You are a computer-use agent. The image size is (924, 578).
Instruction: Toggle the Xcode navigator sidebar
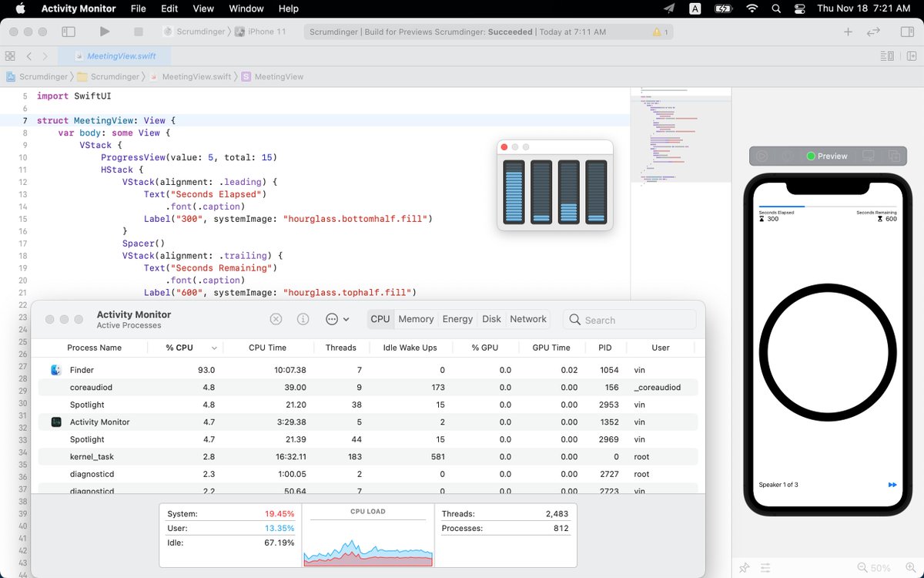pos(69,32)
